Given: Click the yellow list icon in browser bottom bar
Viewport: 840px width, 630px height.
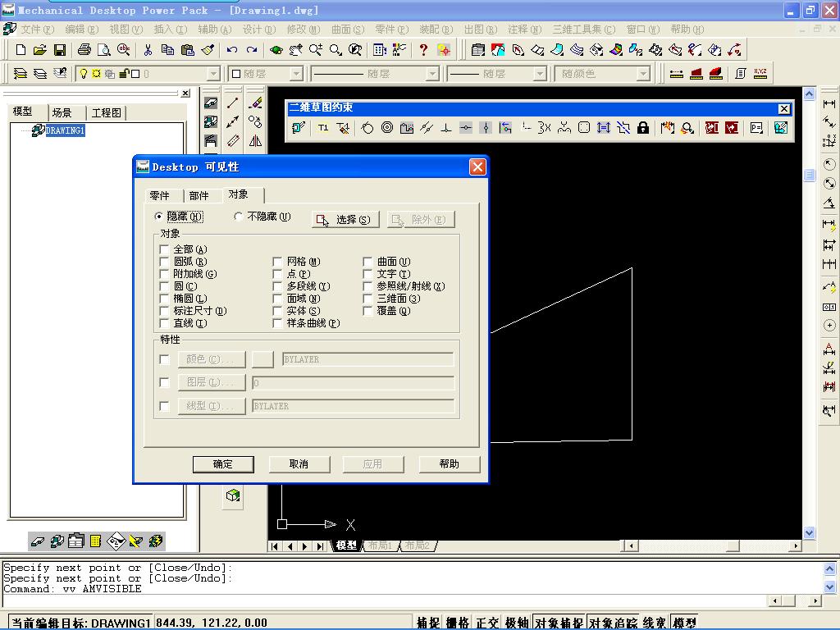Looking at the screenshot, I should click(95, 541).
